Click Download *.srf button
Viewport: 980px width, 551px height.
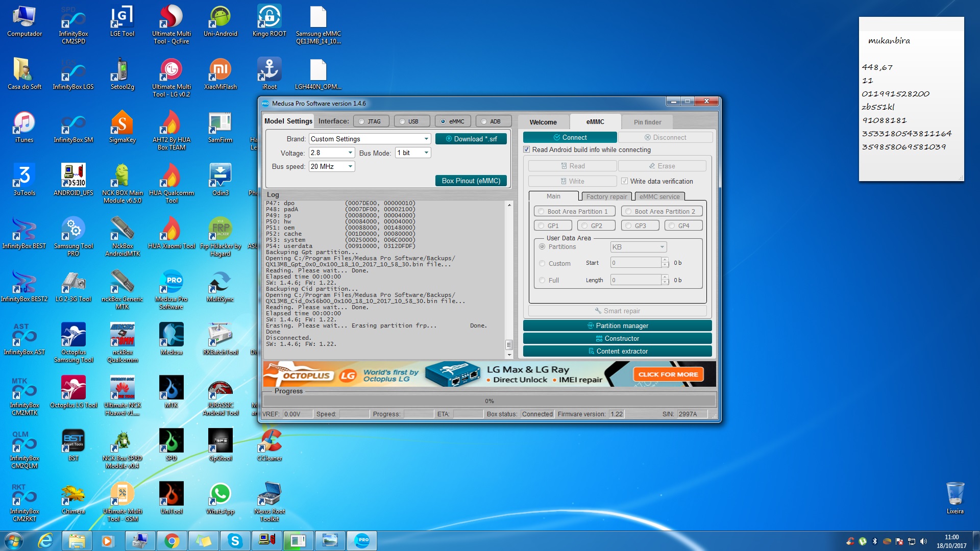pyautogui.click(x=471, y=139)
